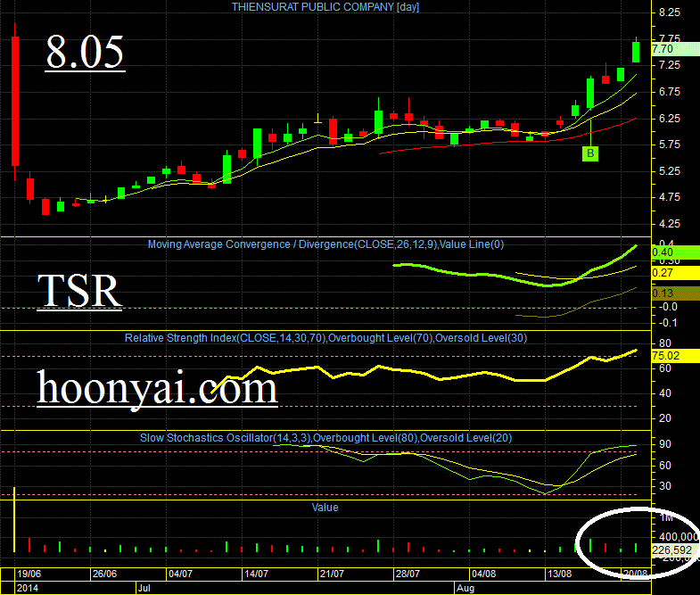This screenshot has height=595, width=700.
Task: Click the 400,000 volume axis label
Action: click(679, 537)
